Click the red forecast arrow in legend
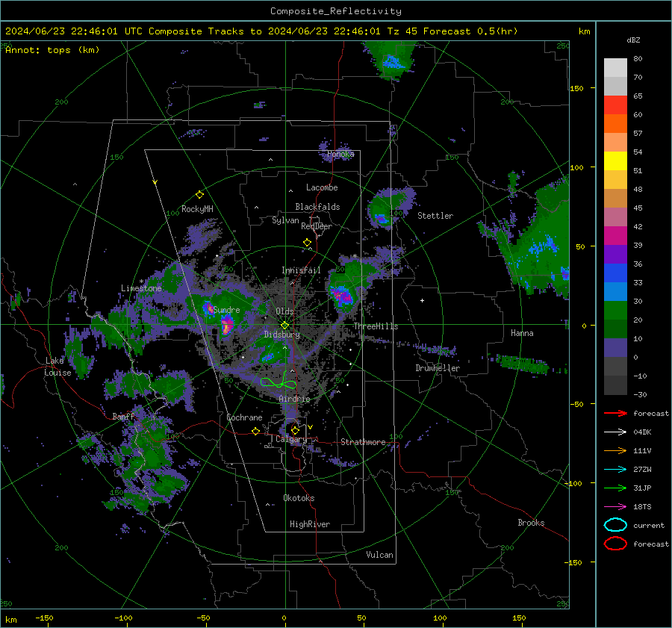This screenshot has width=672, height=628. pos(615,413)
